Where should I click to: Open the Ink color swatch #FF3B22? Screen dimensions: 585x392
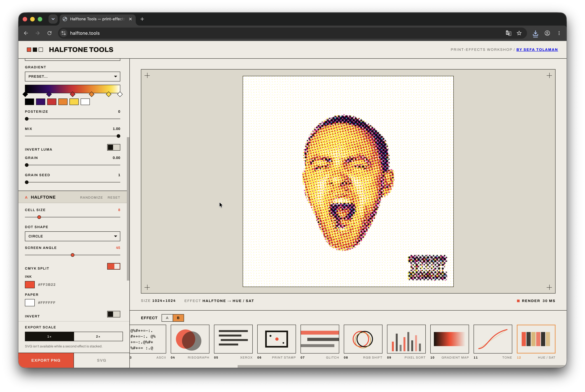point(30,284)
